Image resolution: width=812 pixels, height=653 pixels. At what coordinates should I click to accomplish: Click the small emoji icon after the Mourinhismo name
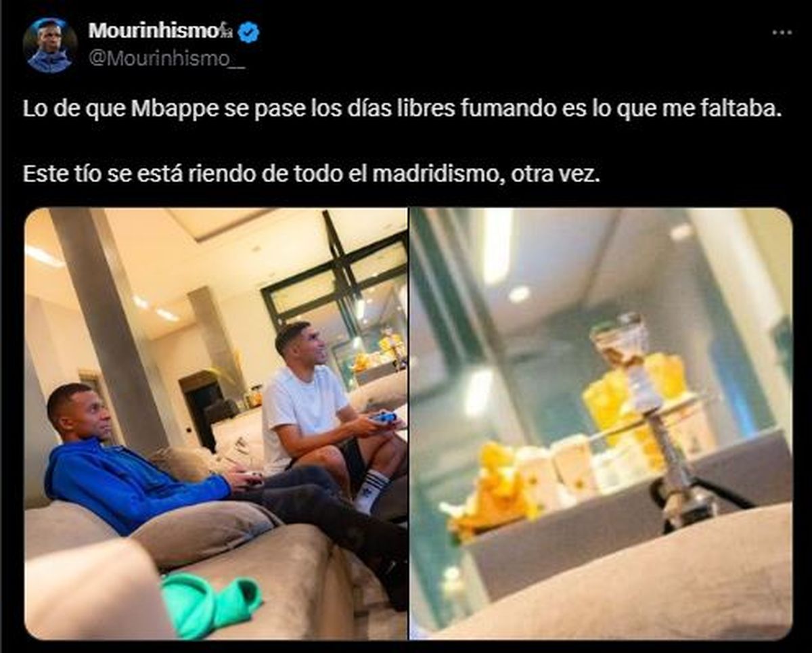pyautogui.click(x=226, y=31)
